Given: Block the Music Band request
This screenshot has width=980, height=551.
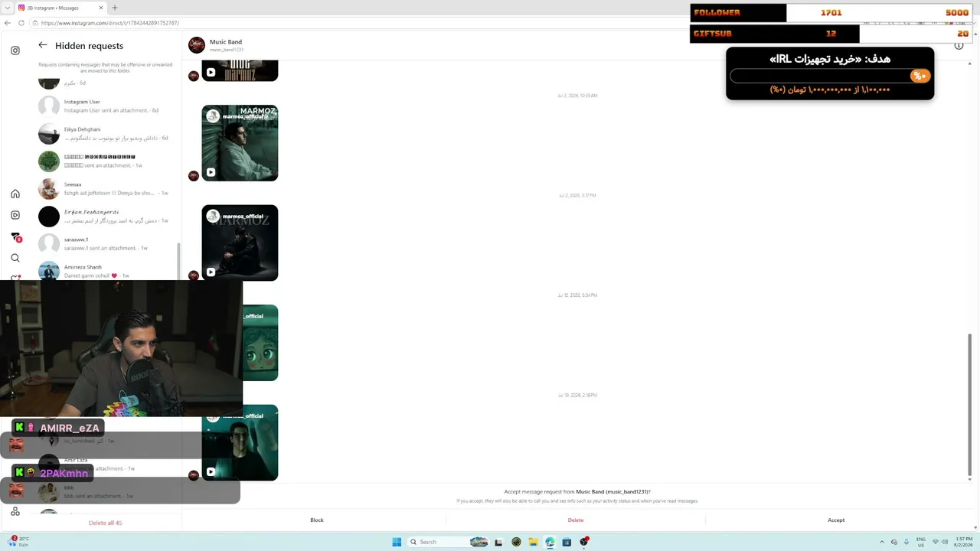Looking at the screenshot, I should pyautogui.click(x=316, y=520).
